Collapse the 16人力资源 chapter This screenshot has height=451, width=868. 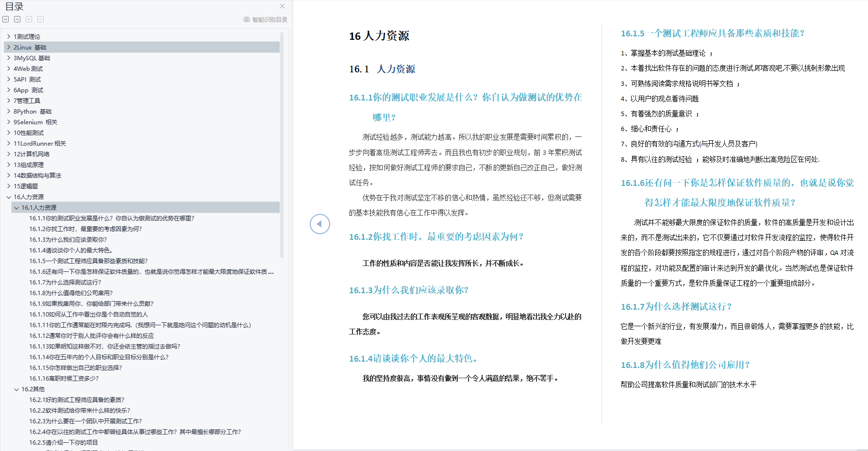point(9,197)
